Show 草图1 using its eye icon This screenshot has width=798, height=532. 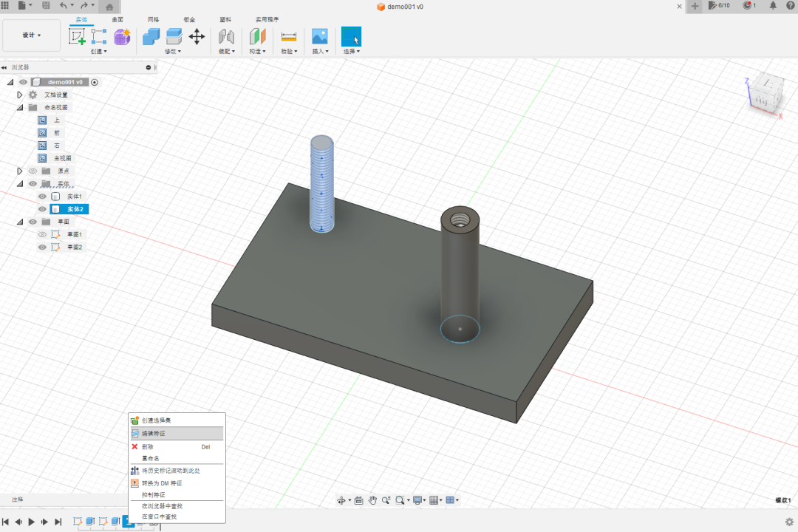pos(42,235)
